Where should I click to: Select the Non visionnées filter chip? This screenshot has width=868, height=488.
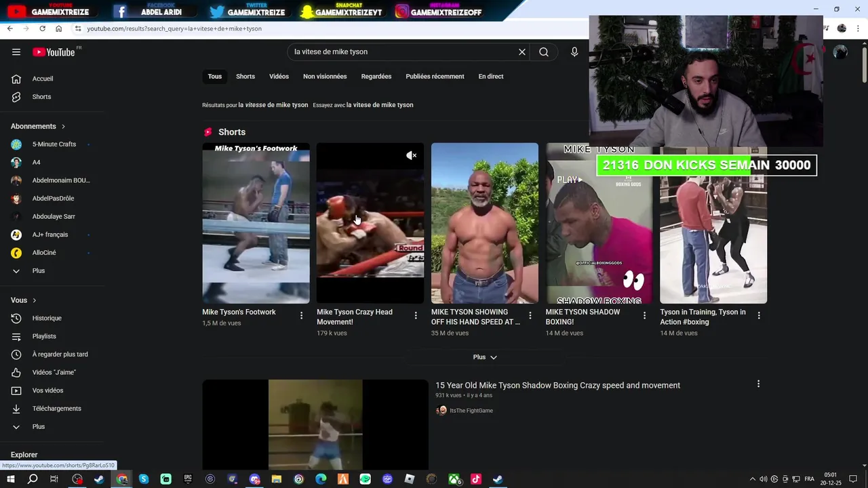[325, 77]
